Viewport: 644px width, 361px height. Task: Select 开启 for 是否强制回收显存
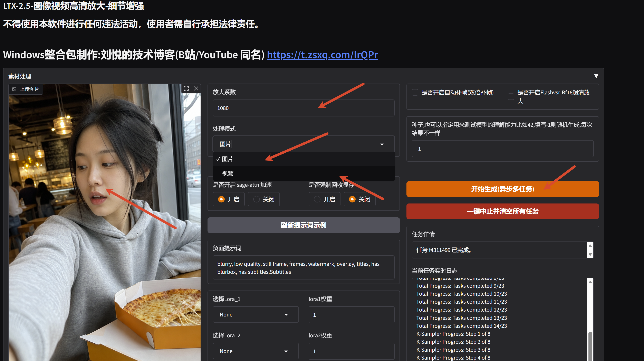tap(324, 199)
